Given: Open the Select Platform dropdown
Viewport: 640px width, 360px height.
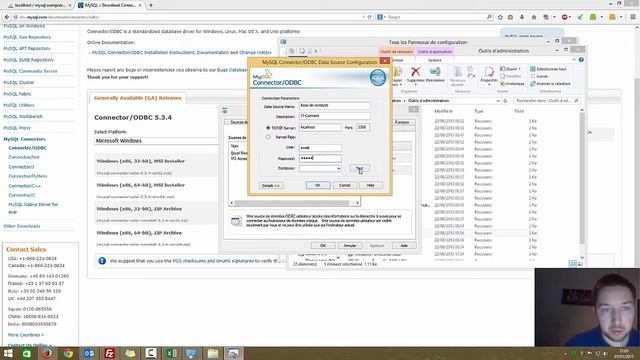Looking at the screenshot, I should coord(157,141).
